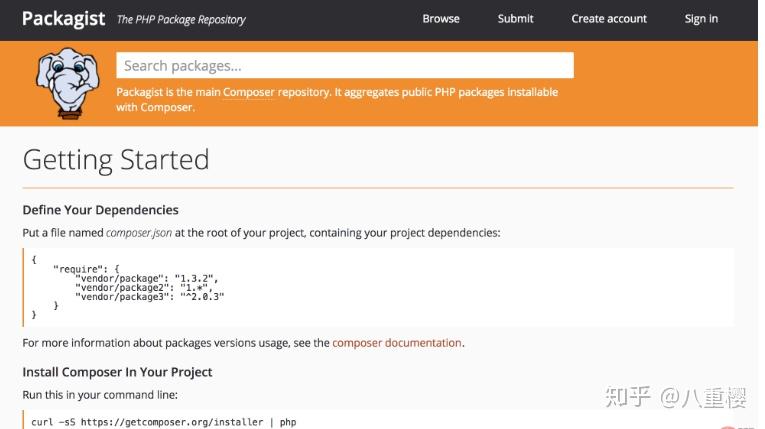
Task: Go to the Submit page
Action: (x=515, y=19)
